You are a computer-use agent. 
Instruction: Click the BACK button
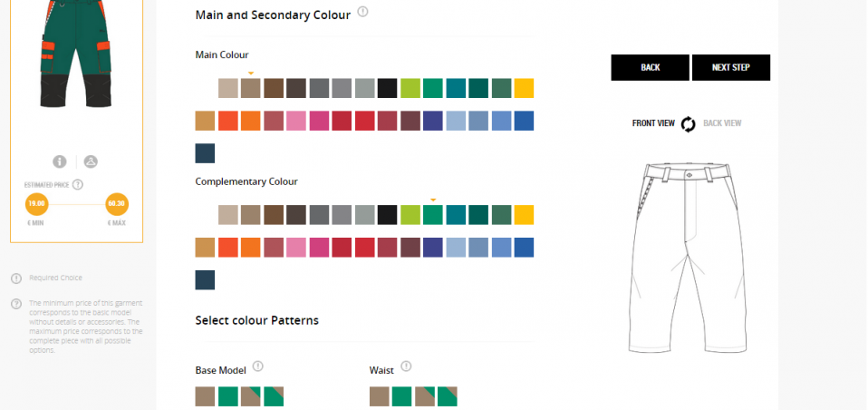(651, 68)
